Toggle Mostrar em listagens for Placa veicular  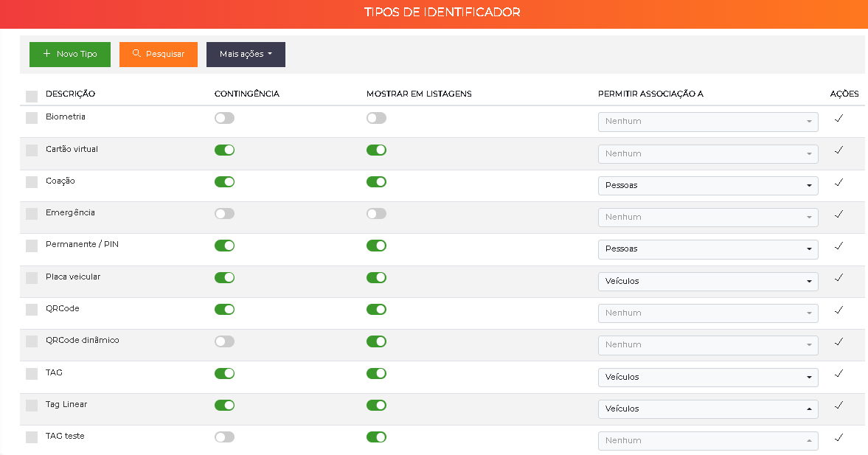(376, 277)
